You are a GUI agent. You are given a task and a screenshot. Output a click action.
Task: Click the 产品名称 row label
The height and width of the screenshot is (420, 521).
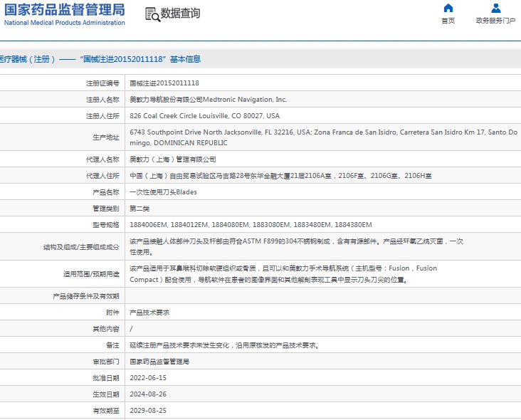(106, 192)
